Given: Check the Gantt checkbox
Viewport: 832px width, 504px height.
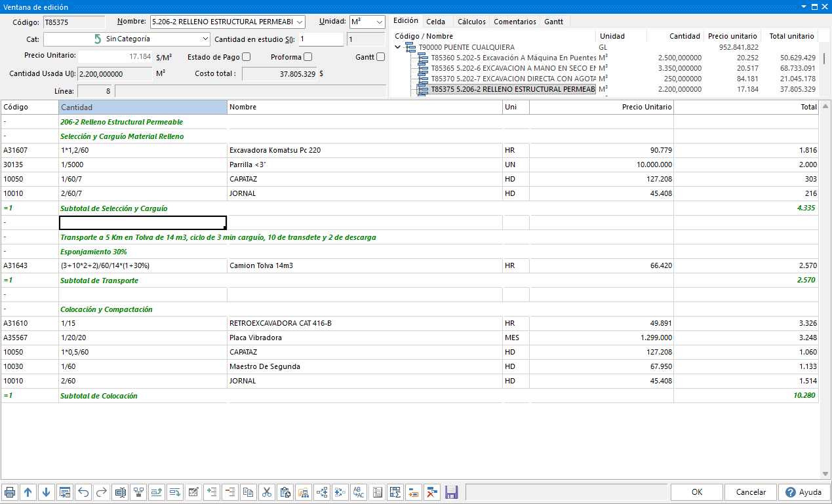Looking at the screenshot, I should pos(381,57).
